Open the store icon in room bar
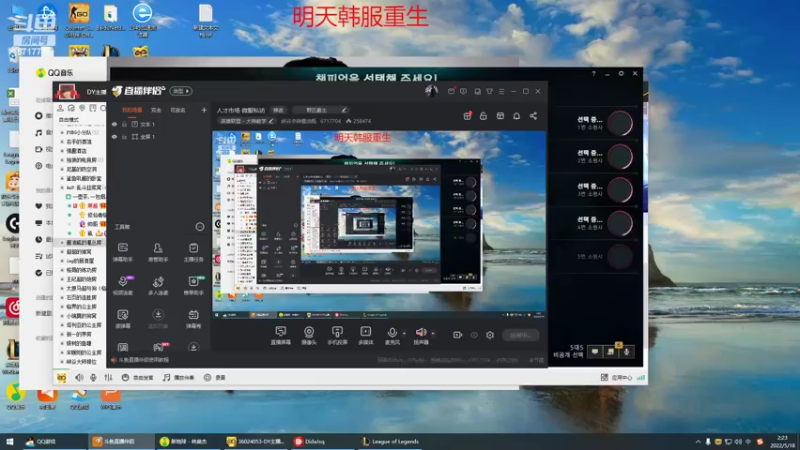This screenshot has width=800, height=450. click(500, 116)
